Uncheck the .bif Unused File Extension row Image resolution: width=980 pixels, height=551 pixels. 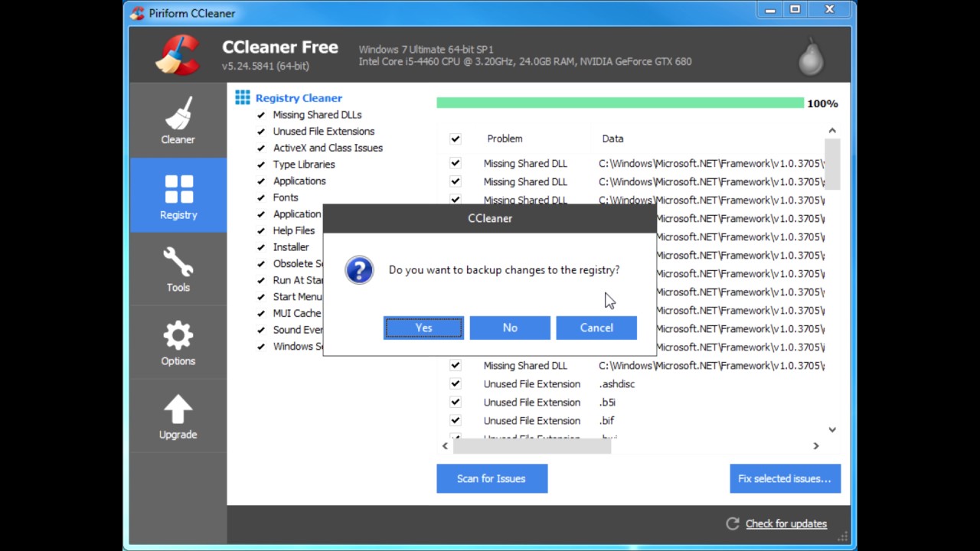point(456,420)
